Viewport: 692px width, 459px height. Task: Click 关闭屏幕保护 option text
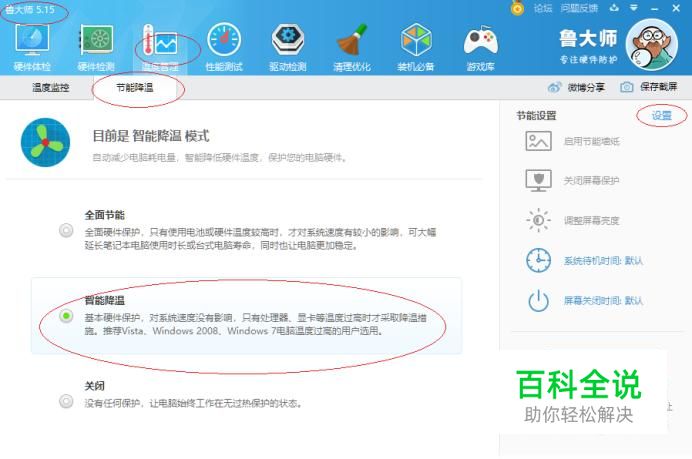[x=592, y=180]
